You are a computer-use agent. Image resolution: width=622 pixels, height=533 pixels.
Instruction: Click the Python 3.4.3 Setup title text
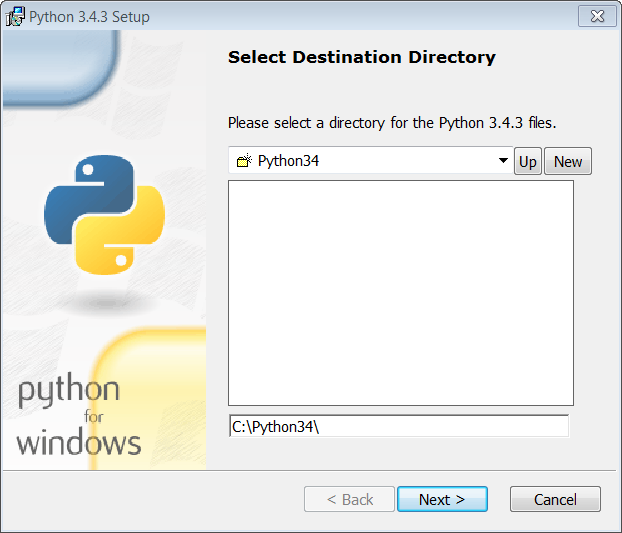click(x=89, y=17)
